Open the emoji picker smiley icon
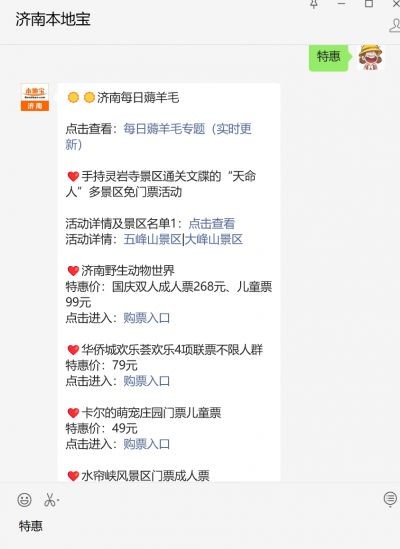 point(25,500)
